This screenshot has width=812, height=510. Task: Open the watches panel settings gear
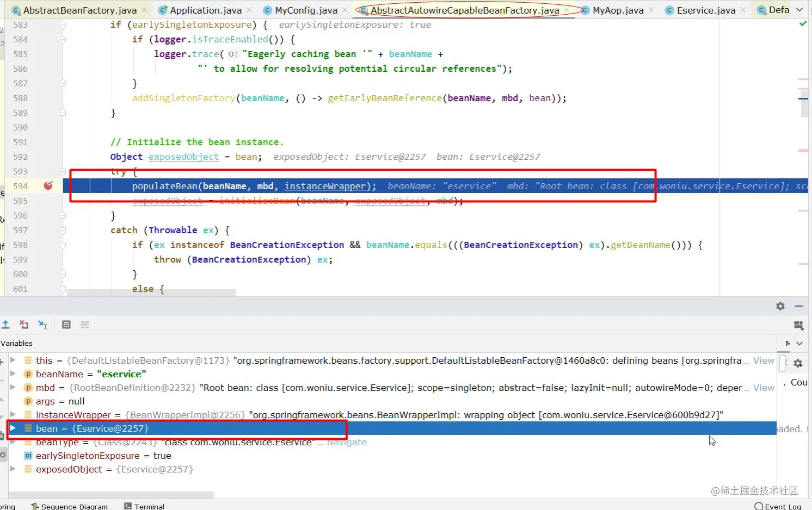[798, 363]
